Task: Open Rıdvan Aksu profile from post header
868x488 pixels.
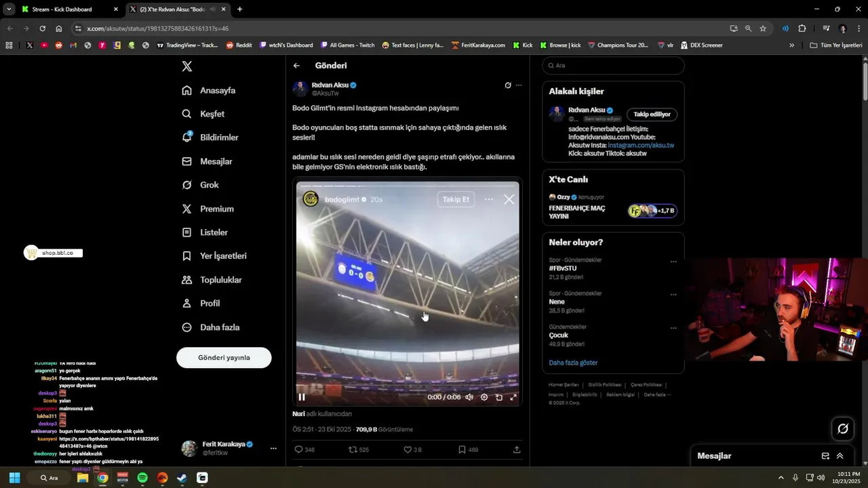Action: (330, 85)
